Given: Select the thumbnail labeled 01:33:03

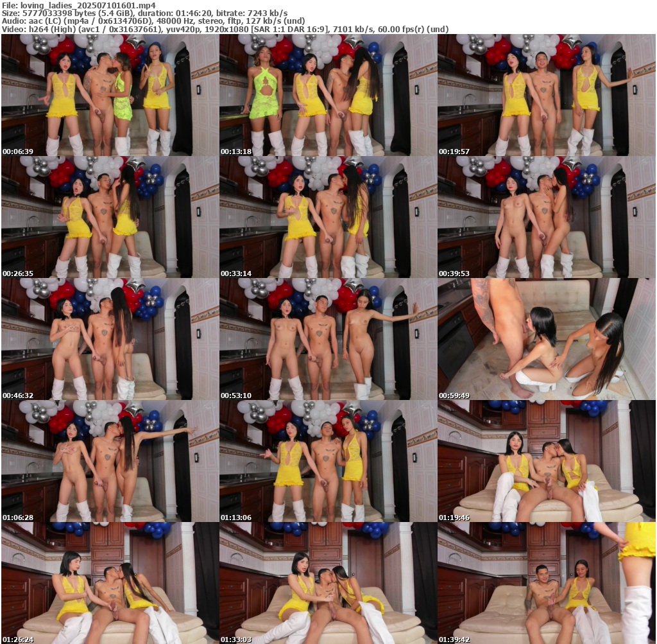Looking at the screenshot, I should pyautogui.click(x=328, y=583).
